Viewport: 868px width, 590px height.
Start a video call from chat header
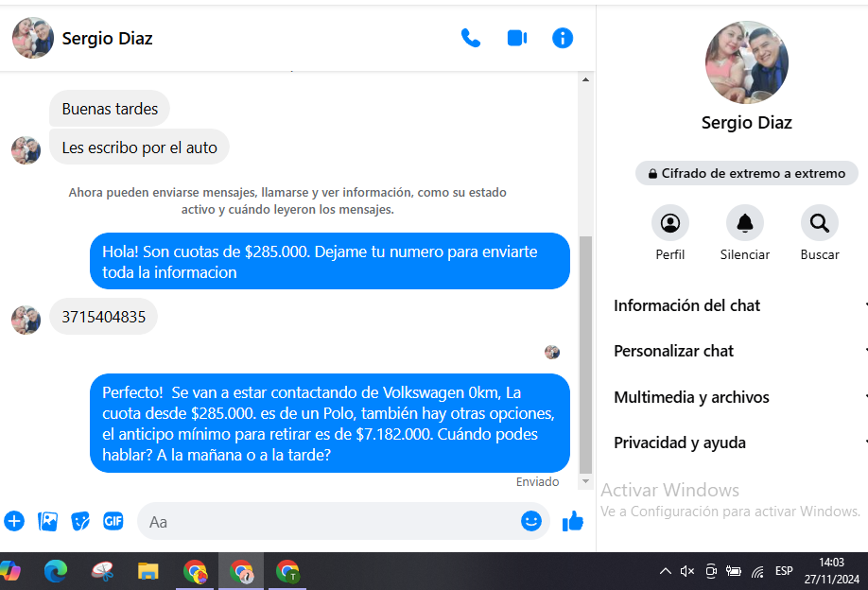click(516, 38)
